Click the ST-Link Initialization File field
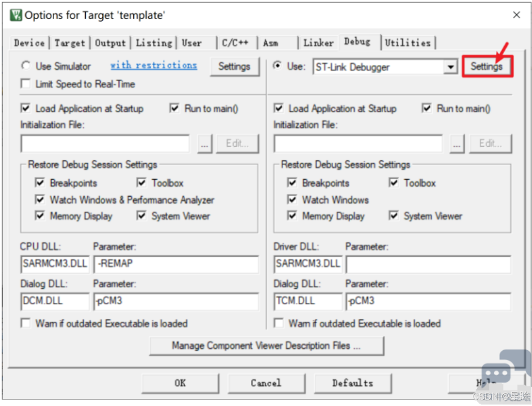This screenshot has height=406, width=532. (x=358, y=144)
